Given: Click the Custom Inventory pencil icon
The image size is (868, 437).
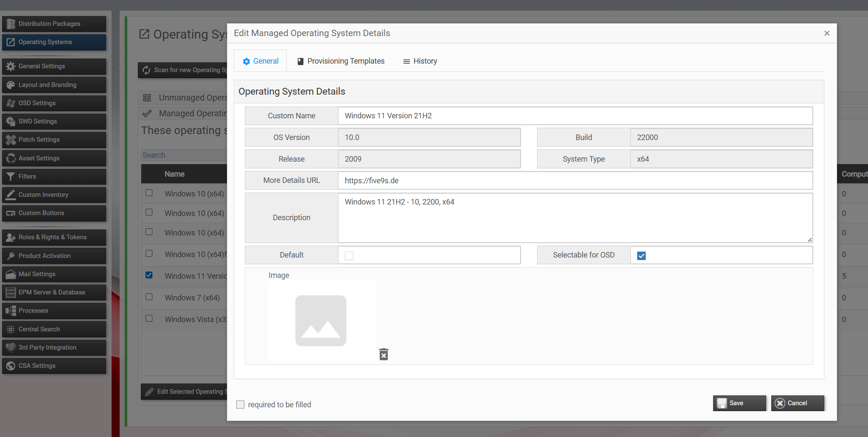Looking at the screenshot, I should tap(11, 195).
